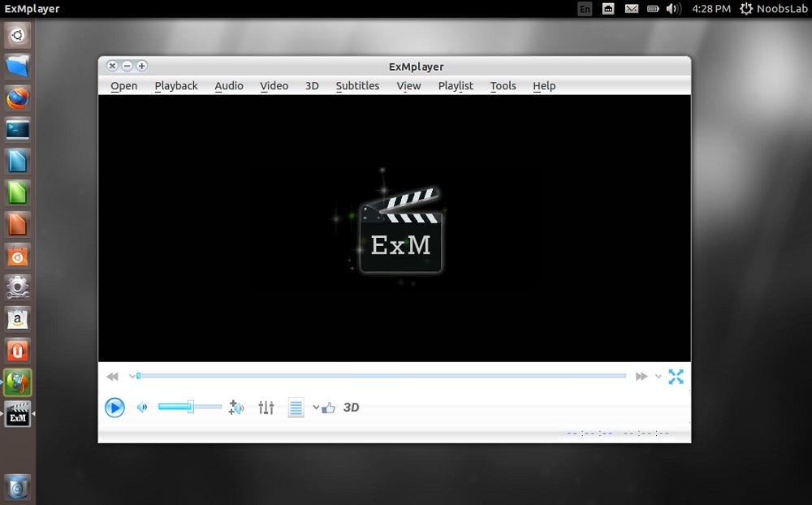Click the ExMplayer icon in the launcher
812x505 pixels.
pos(18,414)
